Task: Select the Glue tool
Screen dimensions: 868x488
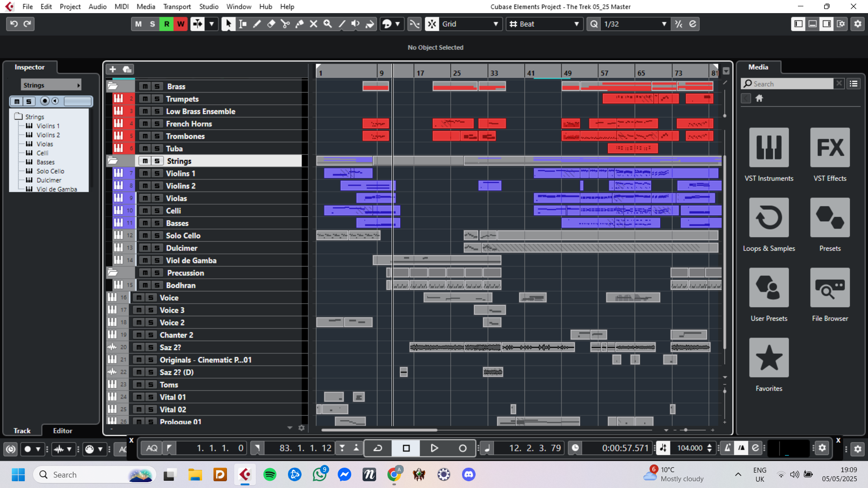Action: (299, 24)
